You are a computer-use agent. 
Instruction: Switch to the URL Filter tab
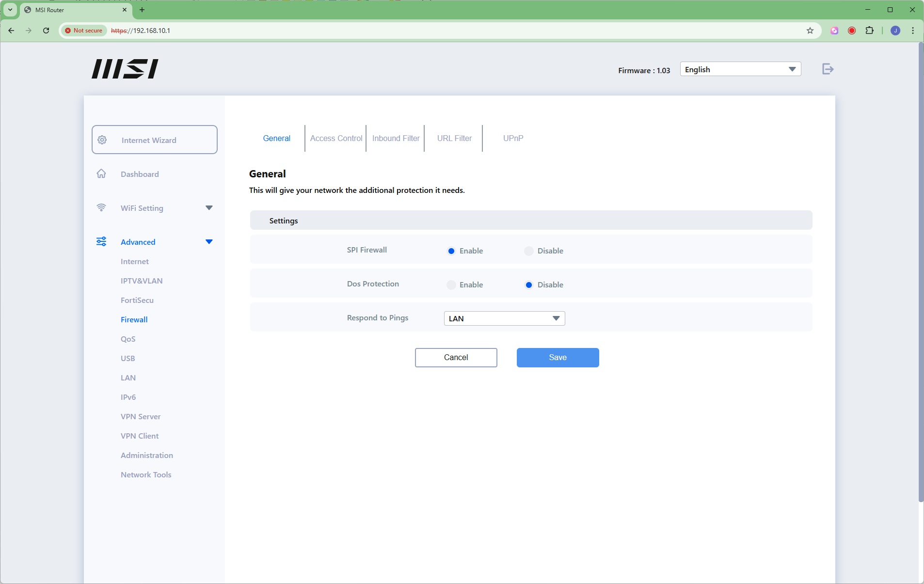454,139
